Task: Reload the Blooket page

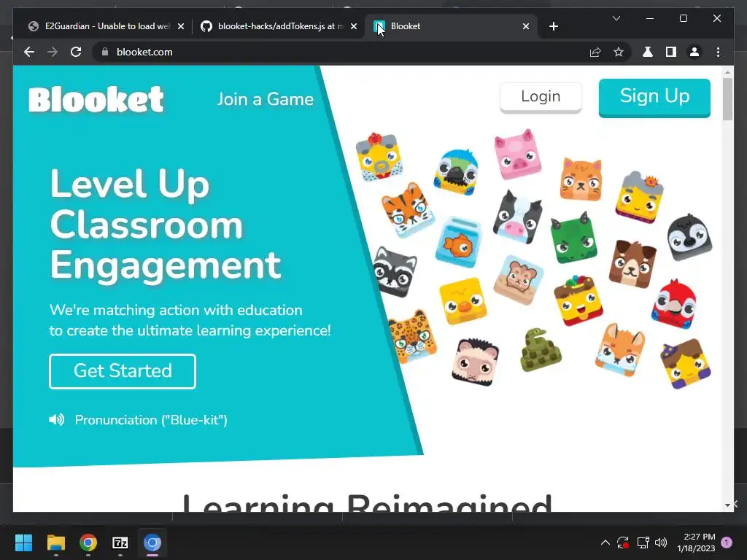Action: click(x=76, y=52)
